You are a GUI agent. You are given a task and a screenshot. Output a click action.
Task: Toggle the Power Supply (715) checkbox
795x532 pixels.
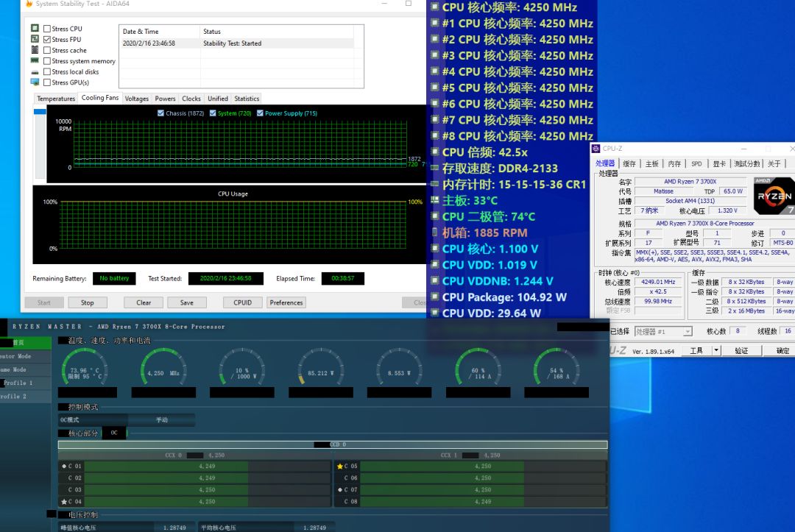point(260,113)
